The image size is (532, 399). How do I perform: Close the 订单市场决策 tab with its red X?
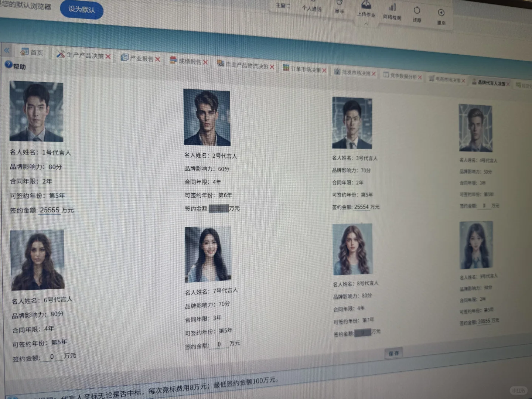coord(324,70)
